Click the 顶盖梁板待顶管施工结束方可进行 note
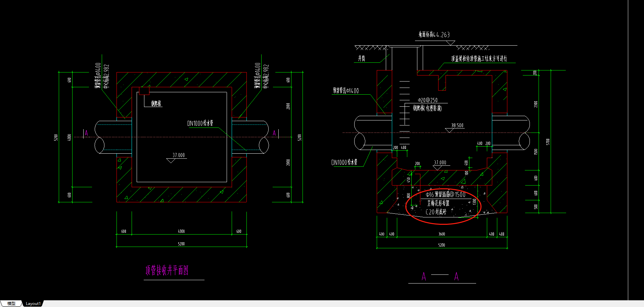 point(479,59)
